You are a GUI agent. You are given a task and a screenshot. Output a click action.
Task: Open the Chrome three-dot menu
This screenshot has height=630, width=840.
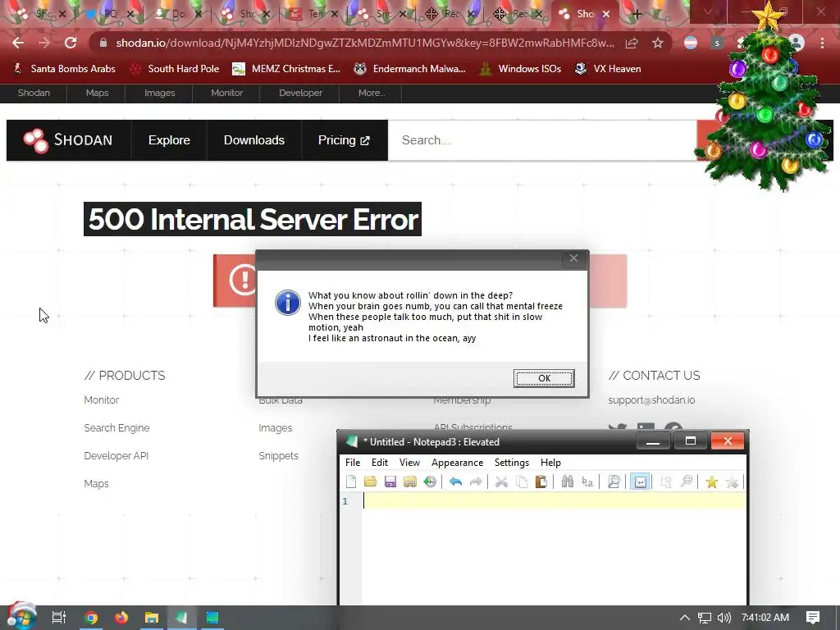(822, 43)
